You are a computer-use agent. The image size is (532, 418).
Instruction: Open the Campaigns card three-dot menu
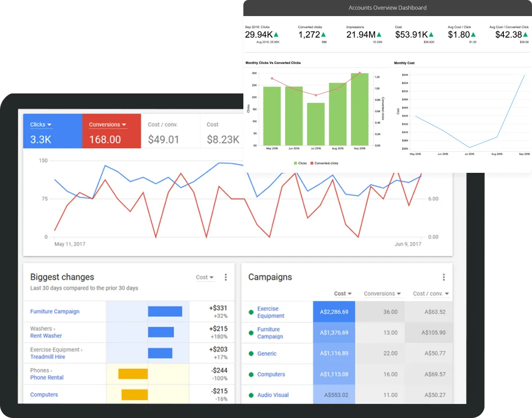point(444,277)
